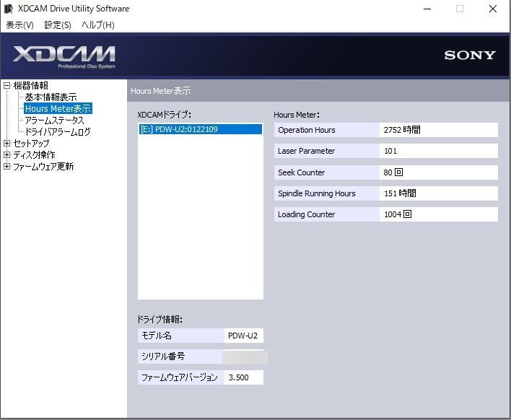Select 基本情報表示 in the tree
511x420 pixels.
pyautogui.click(x=51, y=97)
